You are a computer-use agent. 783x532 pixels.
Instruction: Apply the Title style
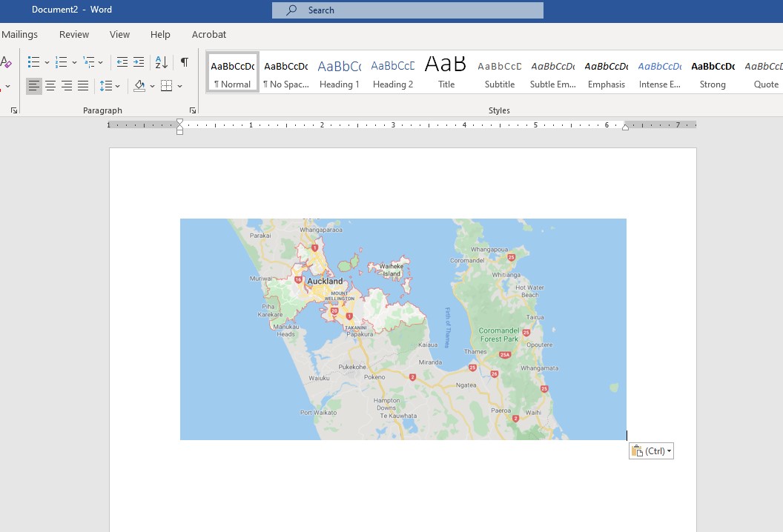tap(446, 72)
